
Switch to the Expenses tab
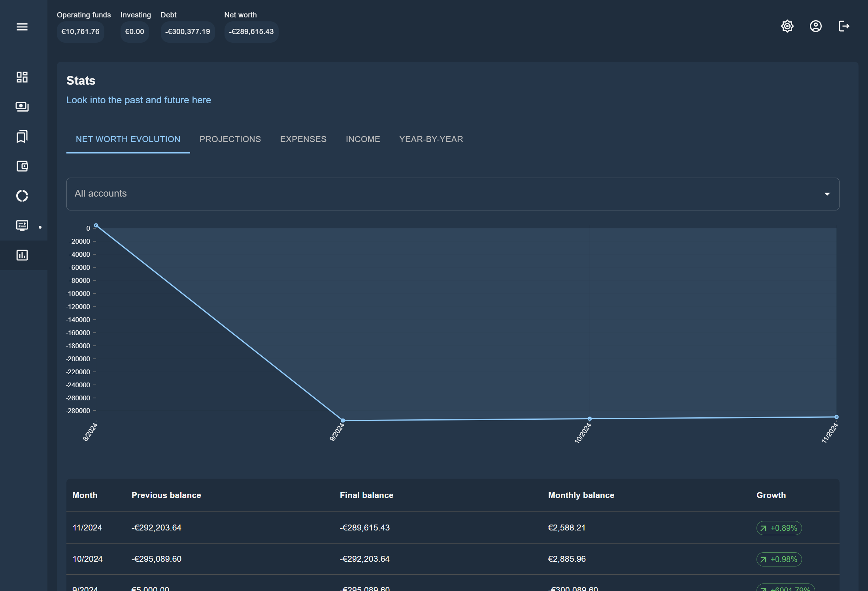303,139
